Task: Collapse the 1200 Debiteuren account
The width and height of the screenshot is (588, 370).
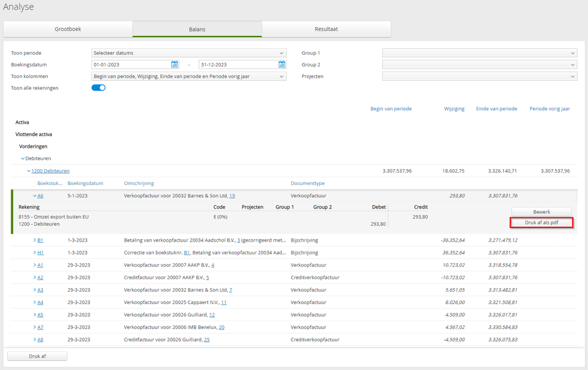Action: 28,171
